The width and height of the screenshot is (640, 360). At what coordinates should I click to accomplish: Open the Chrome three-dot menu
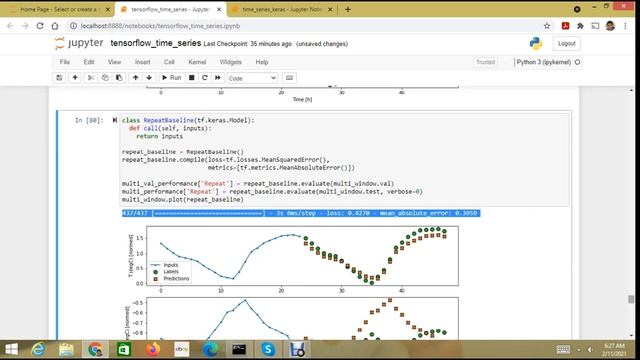click(625, 26)
